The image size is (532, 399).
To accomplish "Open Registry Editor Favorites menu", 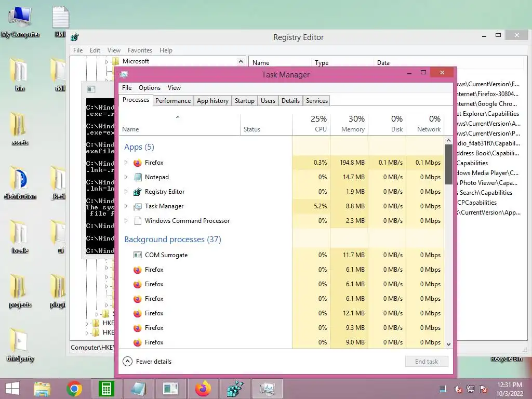I will [140, 50].
